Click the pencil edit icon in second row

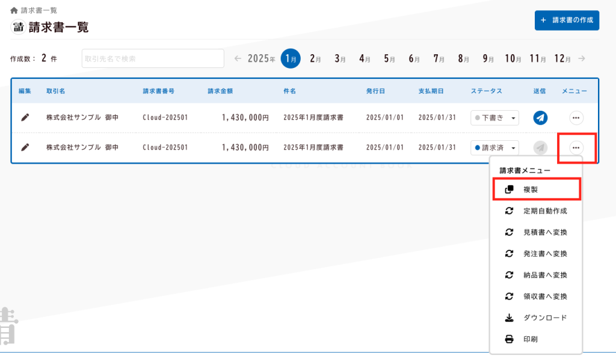(25, 147)
